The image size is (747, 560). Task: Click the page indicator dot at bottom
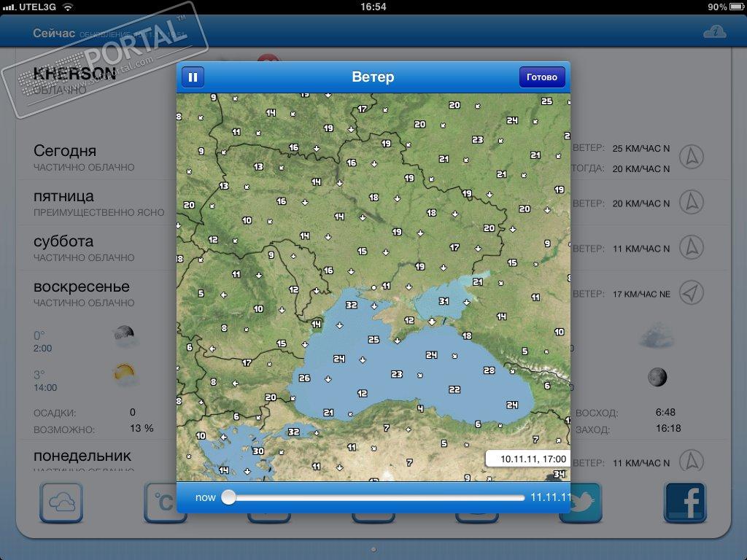[x=373, y=550]
